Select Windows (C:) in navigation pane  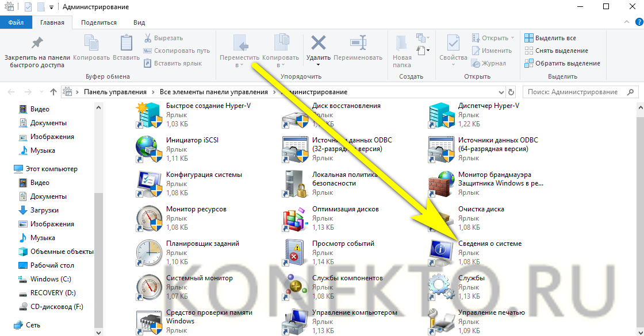coord(52,279)
